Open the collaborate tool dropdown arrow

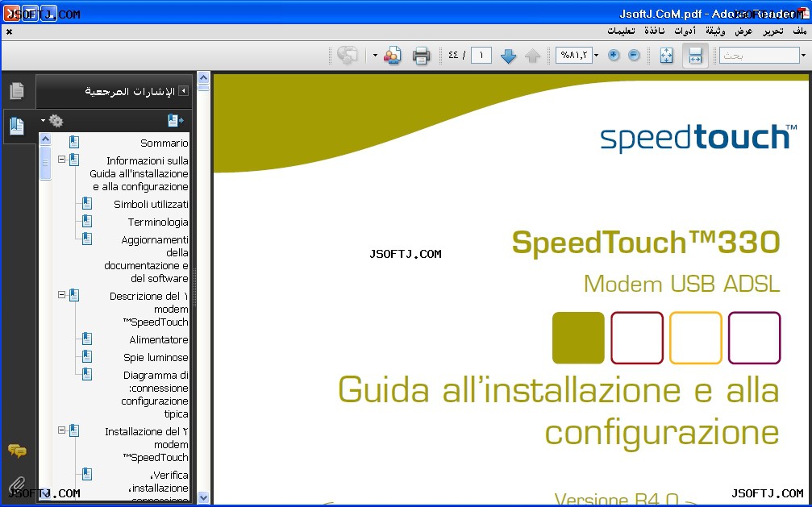375,56
